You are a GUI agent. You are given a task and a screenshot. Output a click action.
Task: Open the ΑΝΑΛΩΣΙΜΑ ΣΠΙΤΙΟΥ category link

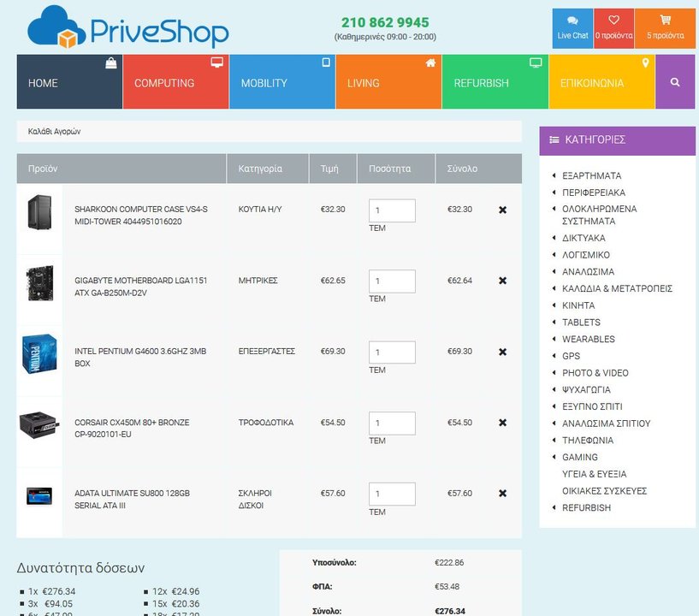coord(607,423)
